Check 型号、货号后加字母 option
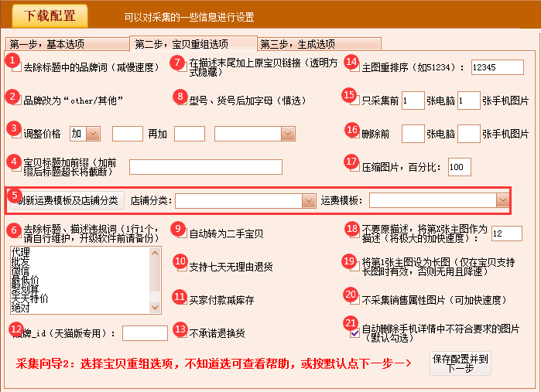This screenshot has width=541, height=392. [183, 101]
